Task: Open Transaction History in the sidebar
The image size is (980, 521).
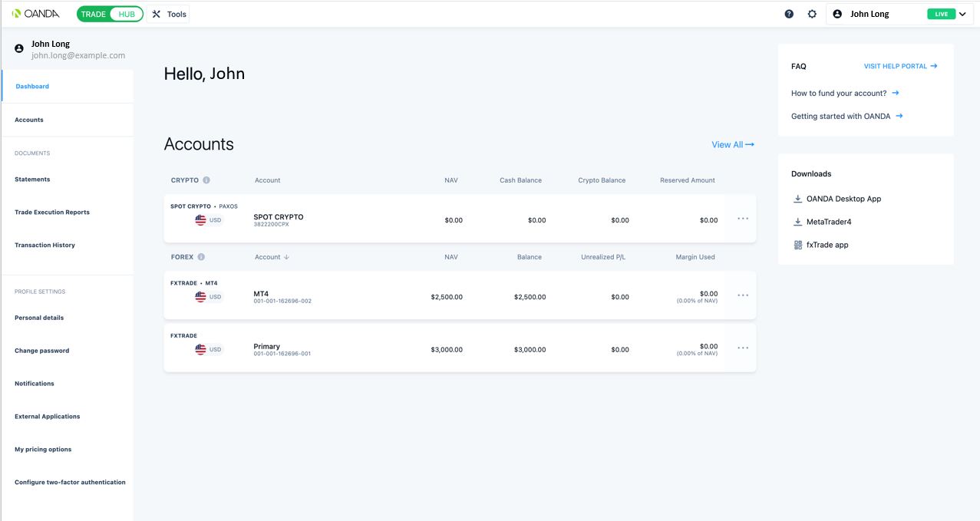Action: pyautogui.click(x=45, y=246)
